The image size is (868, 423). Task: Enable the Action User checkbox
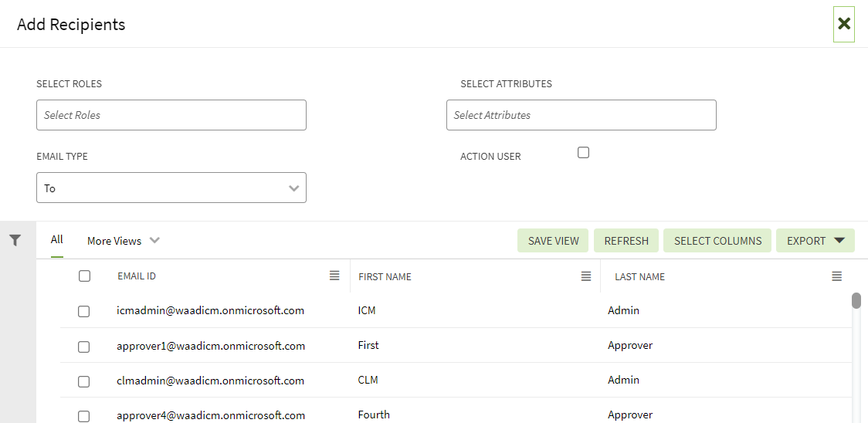583,153
